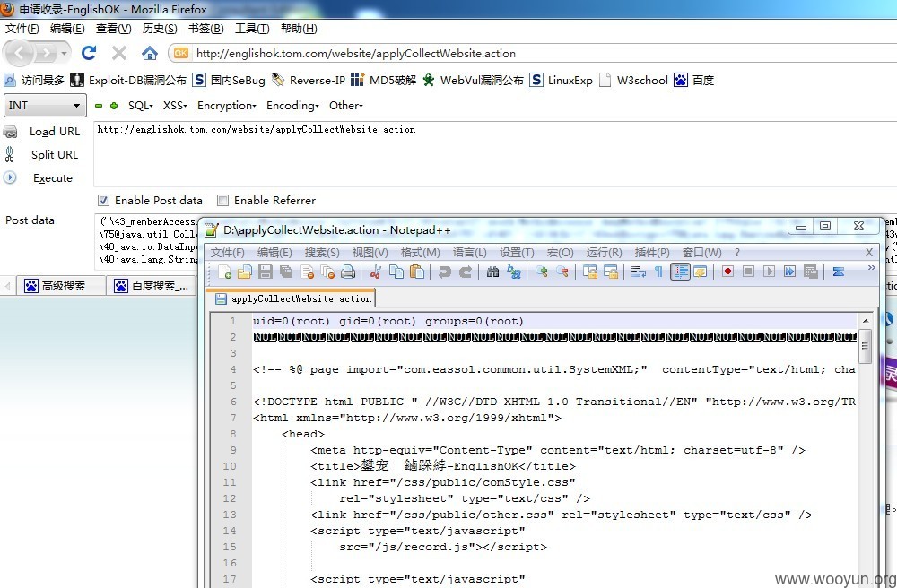Open Notepad++ 语言(L) menu
The height and width of the screenshot is (588, 897).
(x=469, y=253)
